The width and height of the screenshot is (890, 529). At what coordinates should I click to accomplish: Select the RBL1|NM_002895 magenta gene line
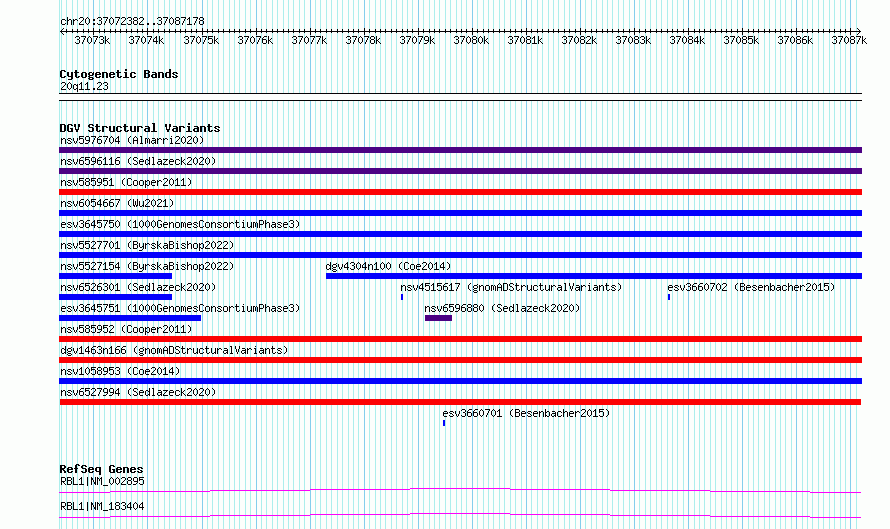point(460,490)
